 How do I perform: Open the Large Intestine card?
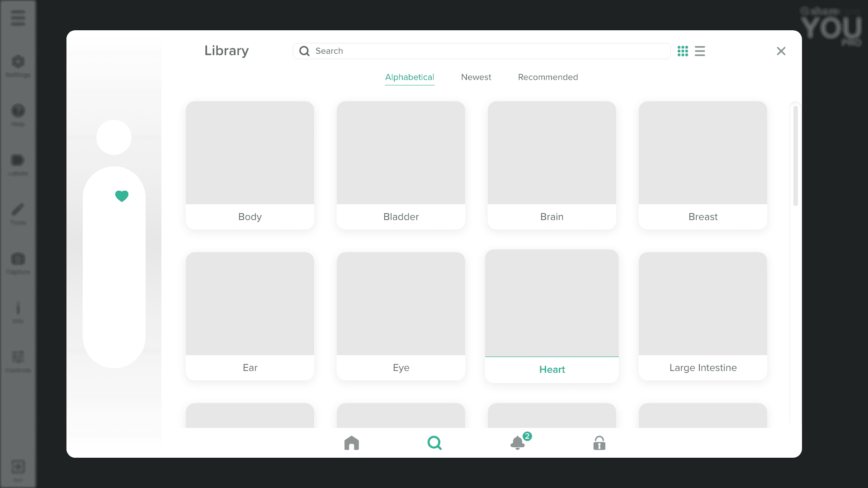click(x=703, y=316)
